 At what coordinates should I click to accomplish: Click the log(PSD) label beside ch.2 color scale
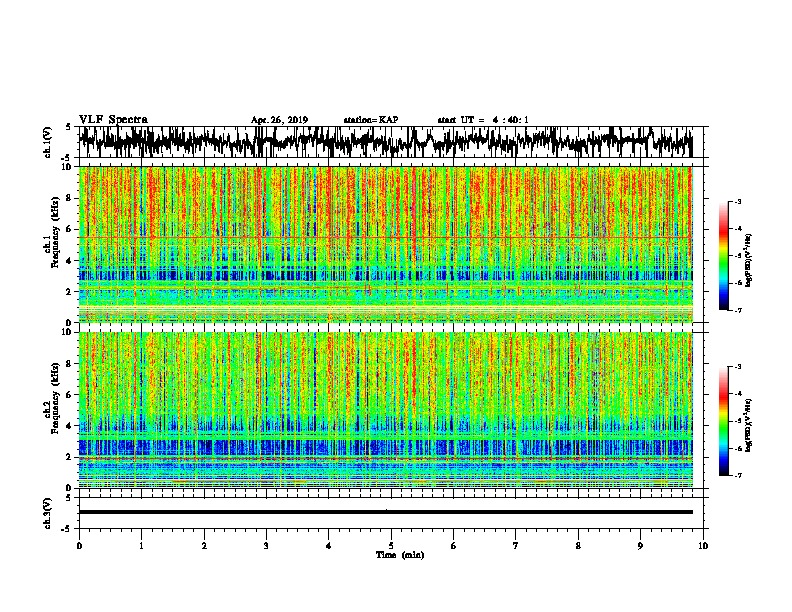tap(749, 426)
